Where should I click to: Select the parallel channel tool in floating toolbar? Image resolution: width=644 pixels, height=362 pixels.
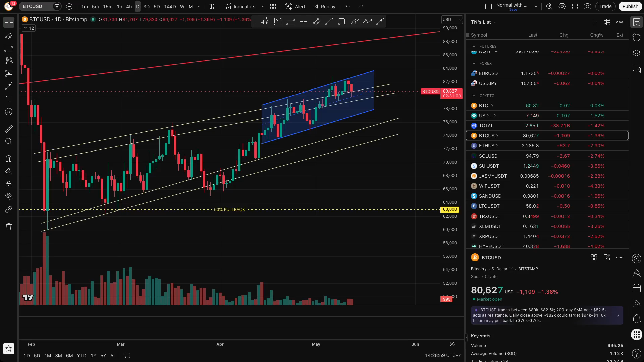pyautogui.click(x=316, y=22)
